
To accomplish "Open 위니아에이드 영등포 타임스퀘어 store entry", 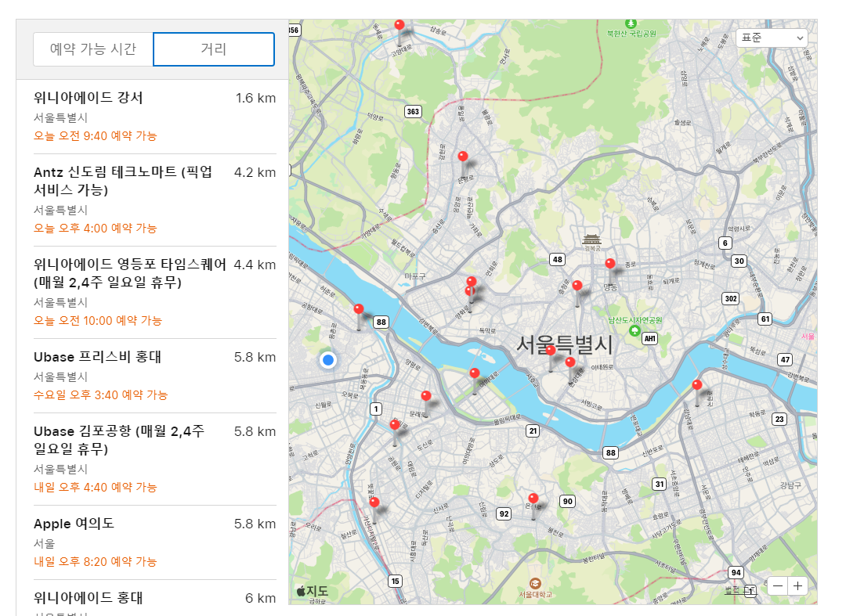I will point(155,293).
